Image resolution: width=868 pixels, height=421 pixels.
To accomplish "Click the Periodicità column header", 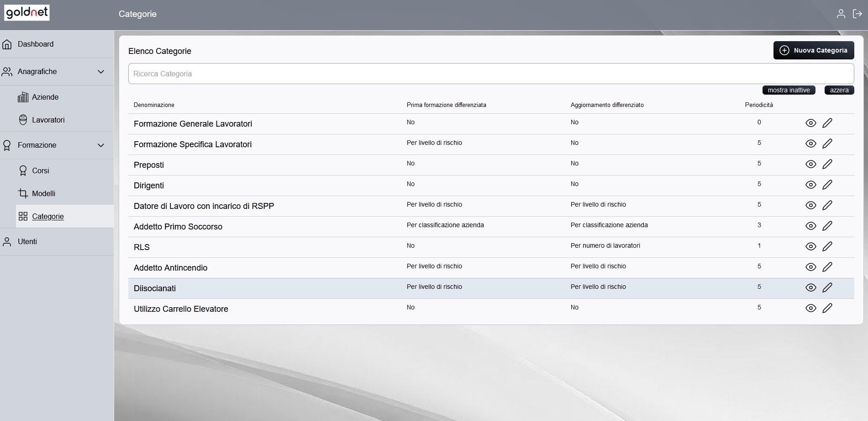I will pos(759,105).
